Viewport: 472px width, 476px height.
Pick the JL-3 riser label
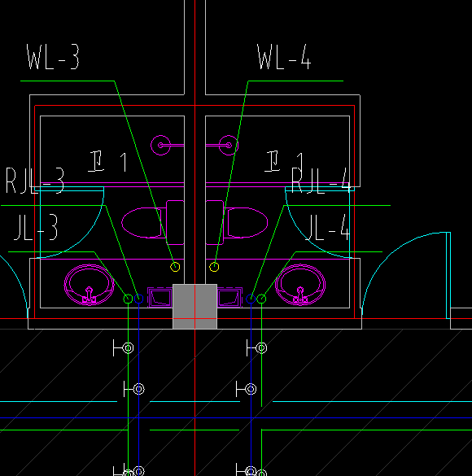click(x=36, y=227)
